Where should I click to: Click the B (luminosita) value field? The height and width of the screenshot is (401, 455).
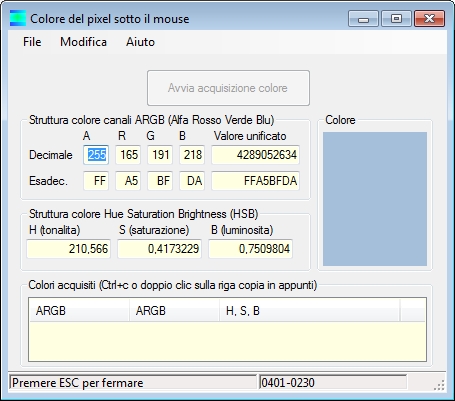pyautogui.click(x=250, y=249)
